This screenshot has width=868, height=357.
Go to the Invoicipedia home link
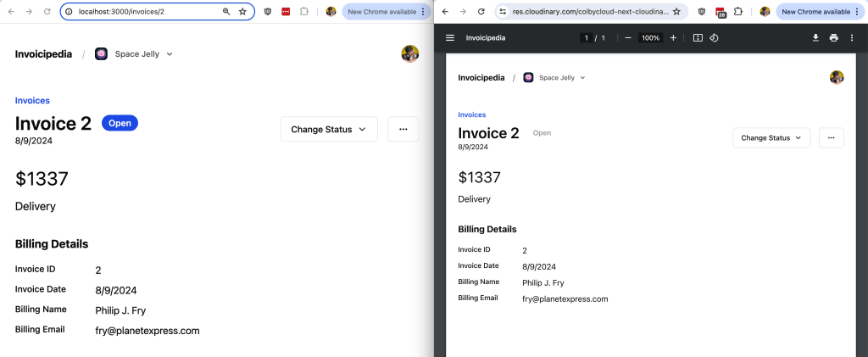click(x=44, y=53)
